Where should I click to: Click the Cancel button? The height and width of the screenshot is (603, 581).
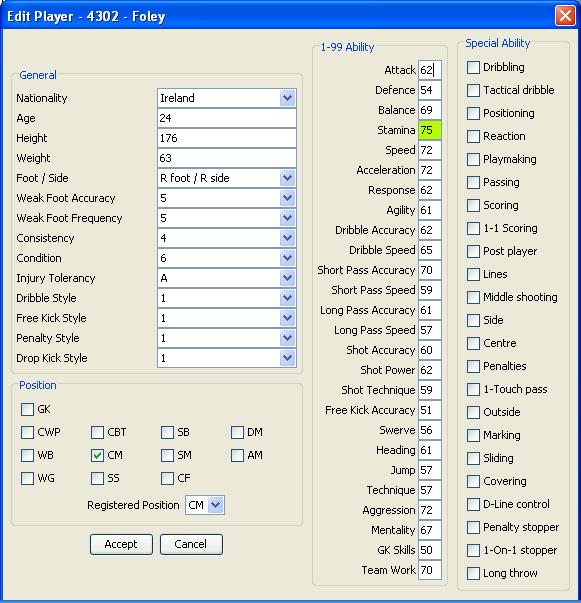pos(191,544)
